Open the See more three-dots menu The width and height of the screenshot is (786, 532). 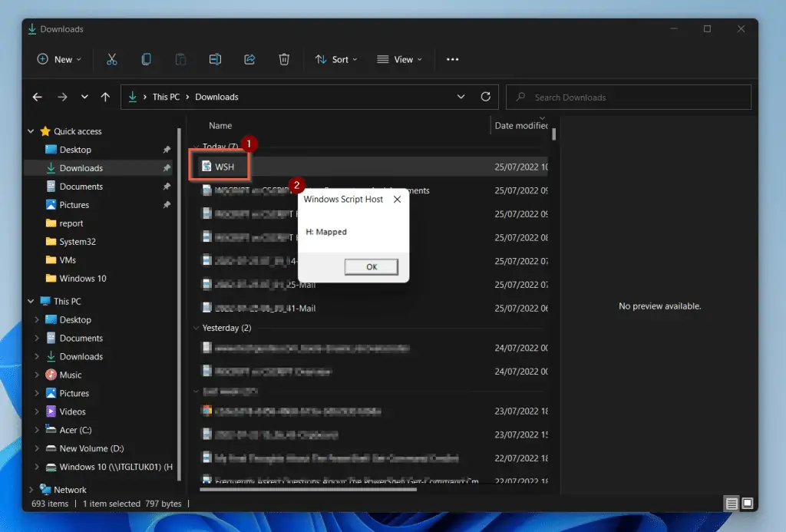452,59
